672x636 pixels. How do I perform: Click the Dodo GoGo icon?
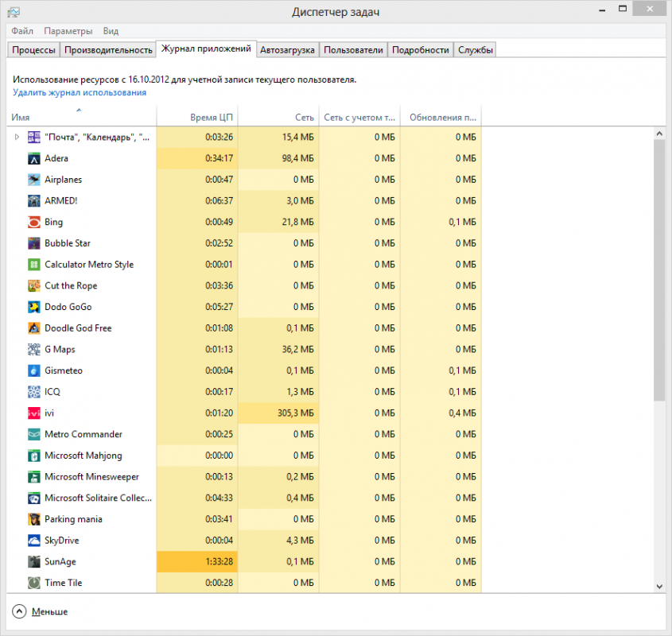[34, 307]
